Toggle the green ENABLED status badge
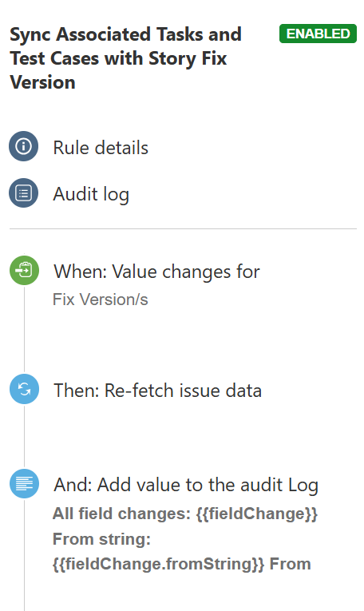Viewport: 364px width, 611px height. (x=318, y=34)
